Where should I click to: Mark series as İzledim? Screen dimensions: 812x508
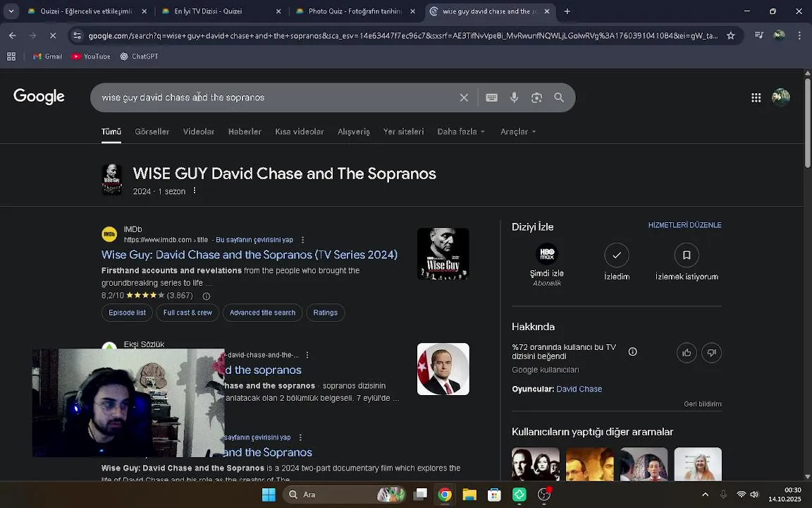pos(617,262)
